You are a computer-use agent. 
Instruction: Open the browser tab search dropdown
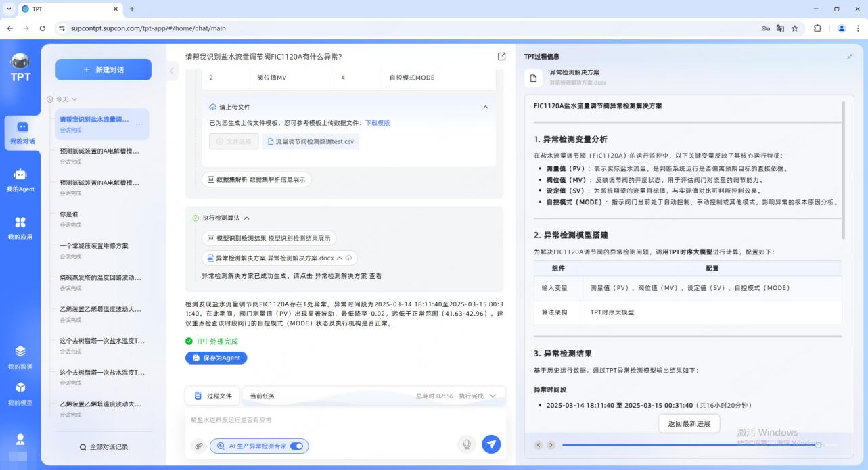coord(9,9)
